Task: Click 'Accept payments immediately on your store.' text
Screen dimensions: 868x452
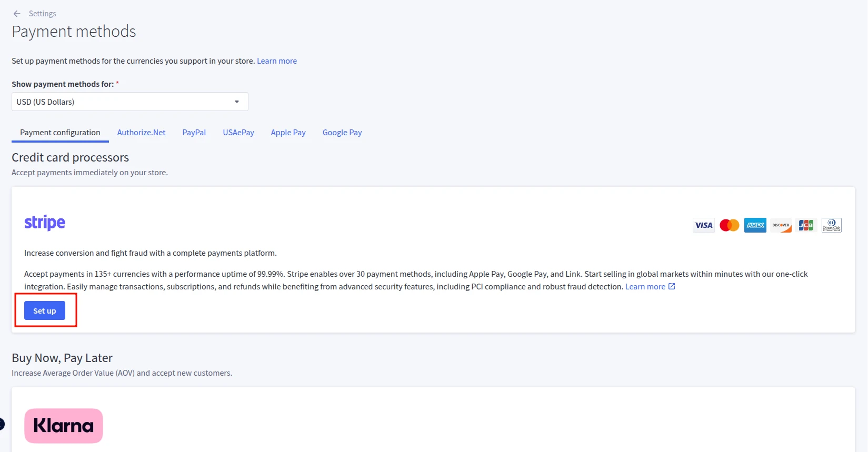Action: click(x=89, y=173)
